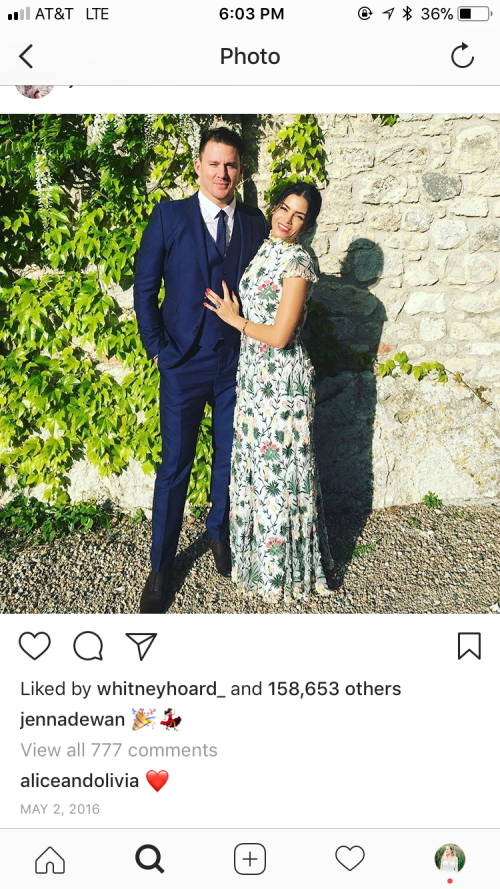View 158,653 others who liked

point(334,689)
